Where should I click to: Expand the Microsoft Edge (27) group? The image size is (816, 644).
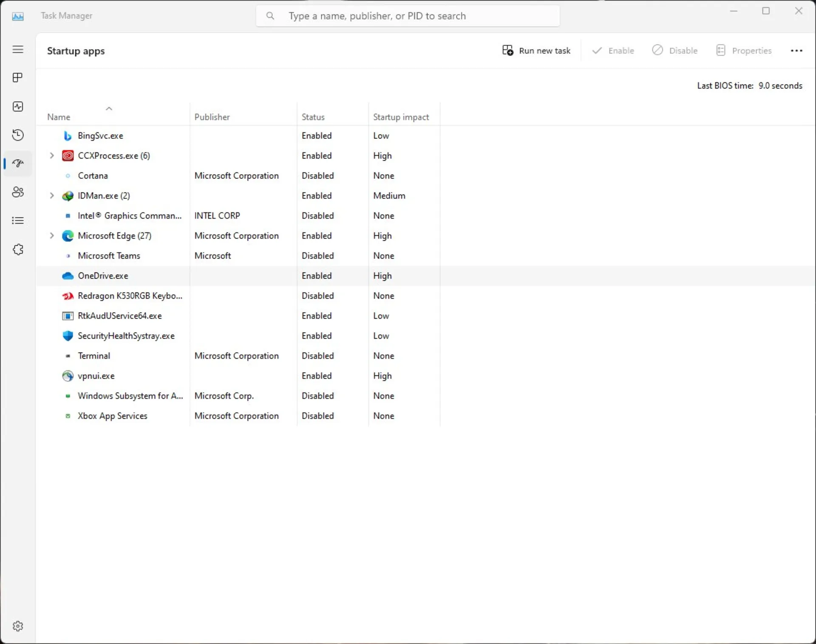point(52,235)
